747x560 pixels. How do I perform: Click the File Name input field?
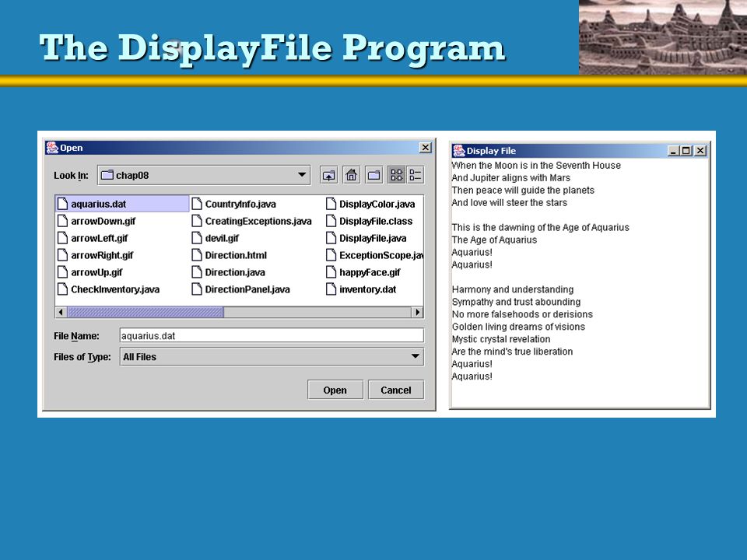pyautogui.click(x=272, y=335)
